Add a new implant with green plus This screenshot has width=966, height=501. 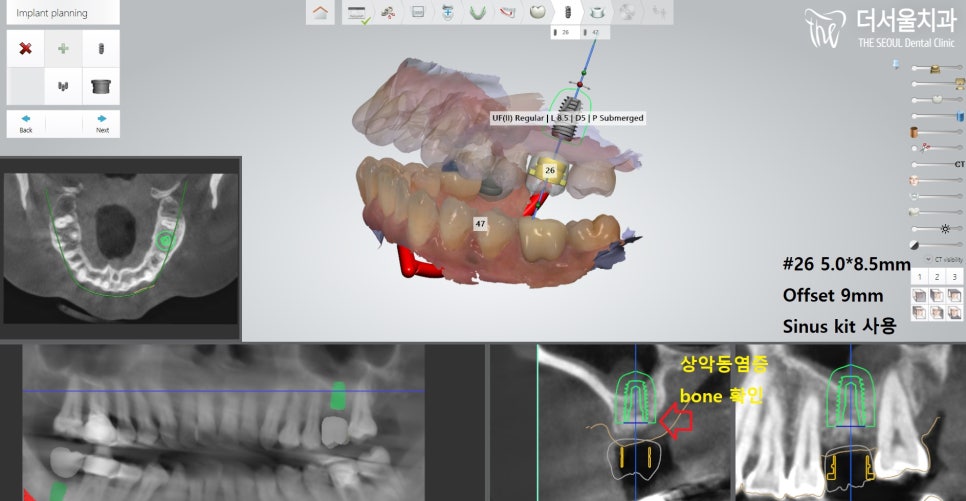tap(63, 49)
